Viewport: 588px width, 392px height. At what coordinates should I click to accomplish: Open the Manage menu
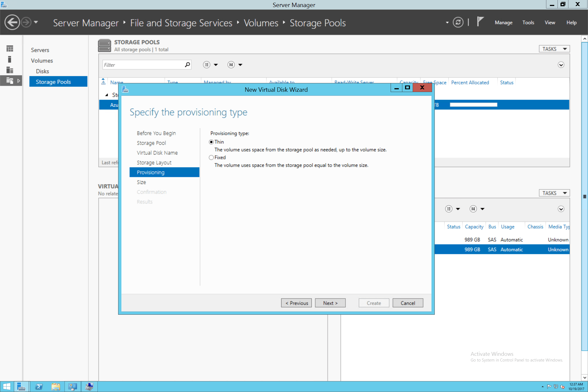coord(503,22)
